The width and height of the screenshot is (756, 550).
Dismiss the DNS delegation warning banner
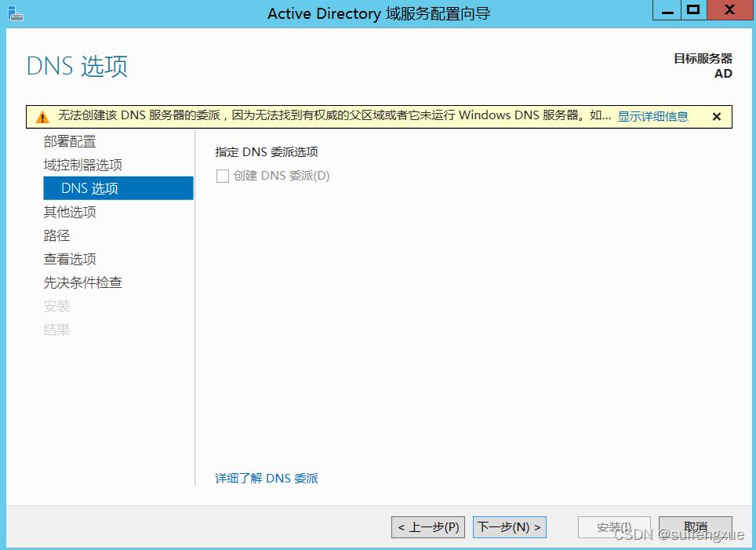(716, 116)
